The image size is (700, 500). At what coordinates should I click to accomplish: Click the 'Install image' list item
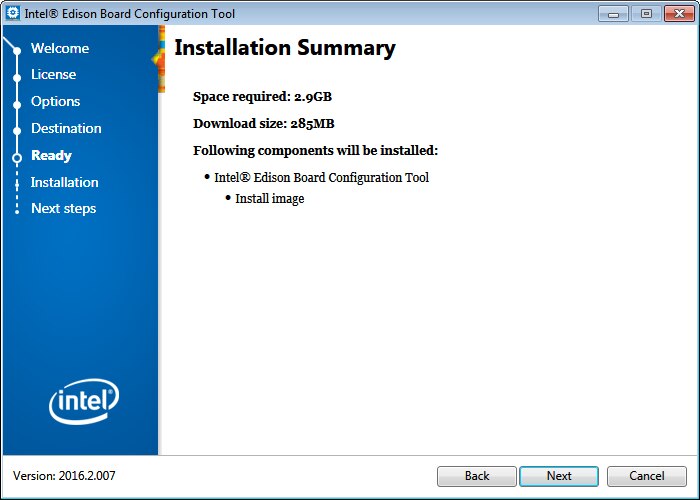coord(270,199)
